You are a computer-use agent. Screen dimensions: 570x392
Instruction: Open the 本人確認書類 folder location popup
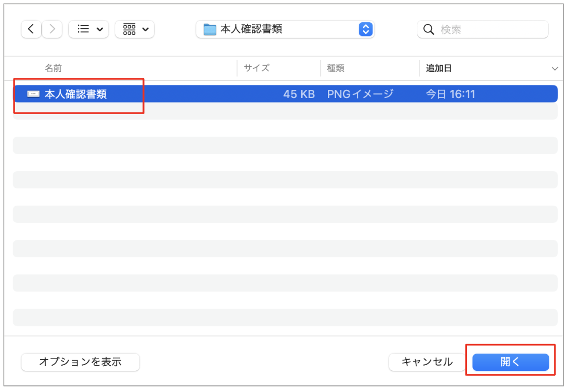coord(285,29)
